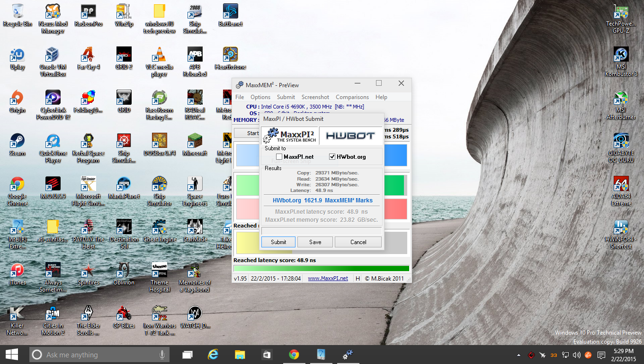Switch to Chrome on the taskbar

pyautogui.click(x=294, y=355)
